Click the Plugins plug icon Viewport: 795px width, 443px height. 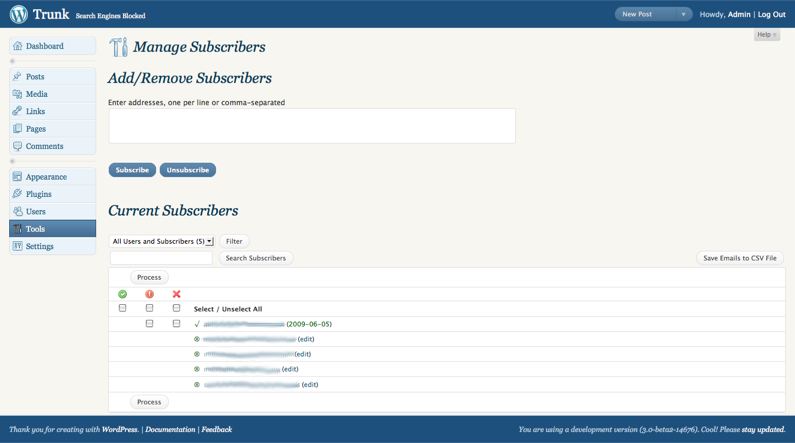tap(17, 194)
